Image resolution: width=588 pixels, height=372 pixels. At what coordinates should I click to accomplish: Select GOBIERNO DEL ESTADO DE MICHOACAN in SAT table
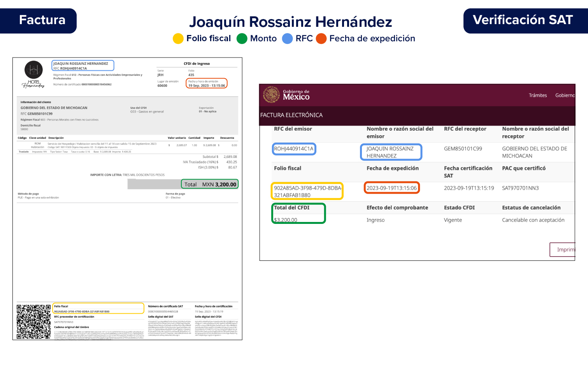pyautogui.click(x=535, y=152)
